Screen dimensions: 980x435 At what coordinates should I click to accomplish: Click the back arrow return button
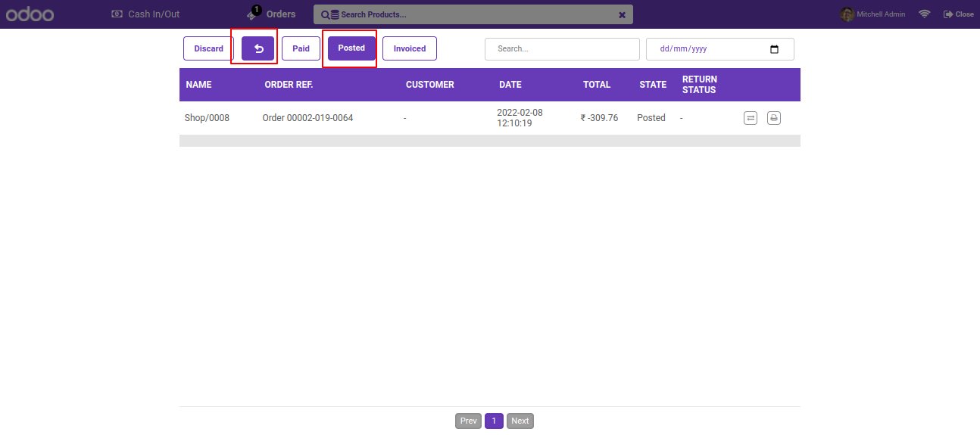258,48
